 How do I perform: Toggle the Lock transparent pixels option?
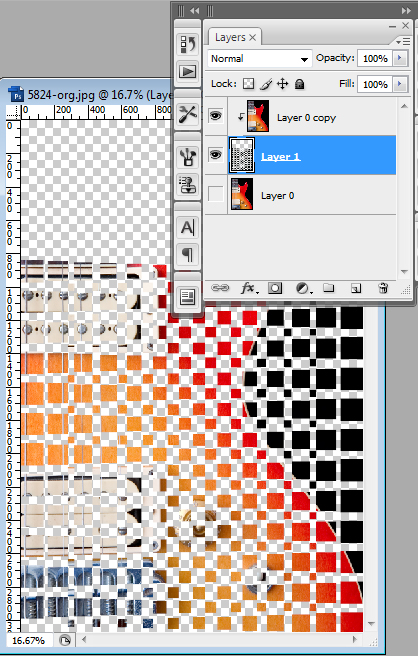(x=249, y=84)
